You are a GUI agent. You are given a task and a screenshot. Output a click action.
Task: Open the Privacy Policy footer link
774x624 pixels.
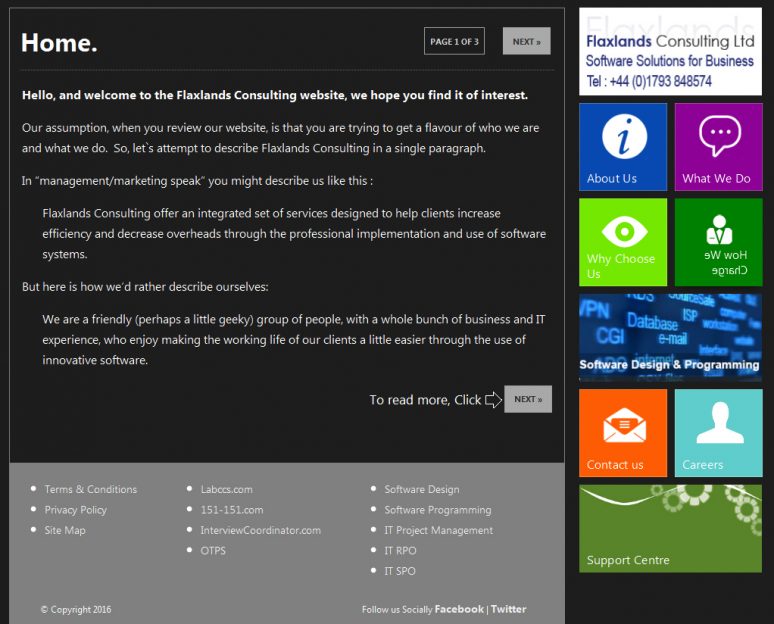tap(75, 510)
